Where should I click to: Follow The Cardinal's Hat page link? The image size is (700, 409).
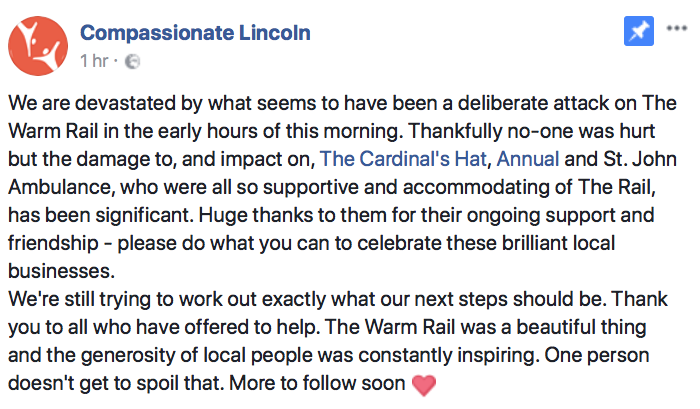tap(403, 159)
